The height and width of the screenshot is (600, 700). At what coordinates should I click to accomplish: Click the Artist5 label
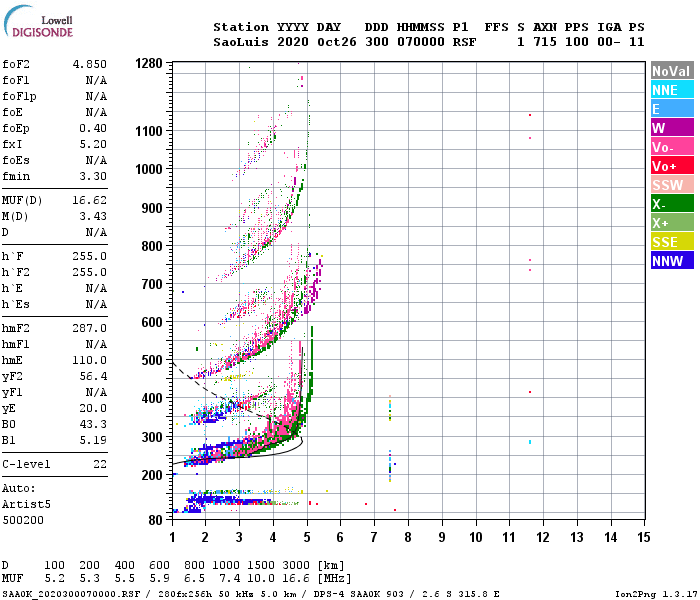[x=26, y=504]
